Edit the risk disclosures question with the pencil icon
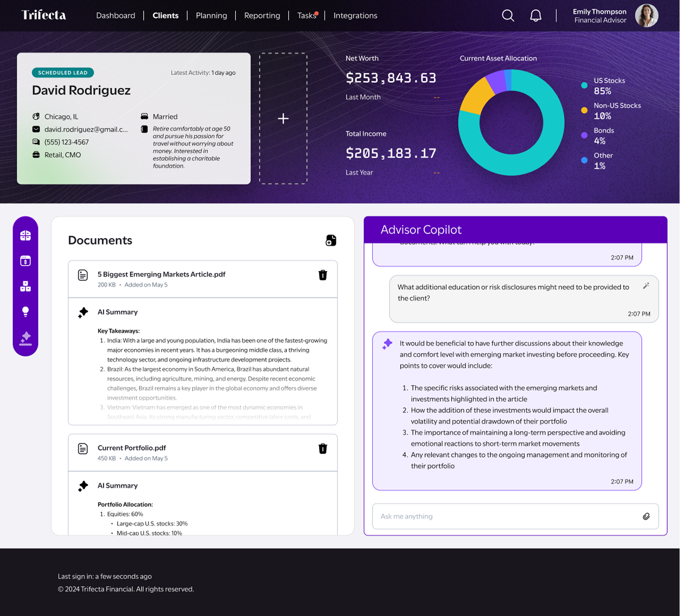Screen dimensions: 680x616 (646, 286)
